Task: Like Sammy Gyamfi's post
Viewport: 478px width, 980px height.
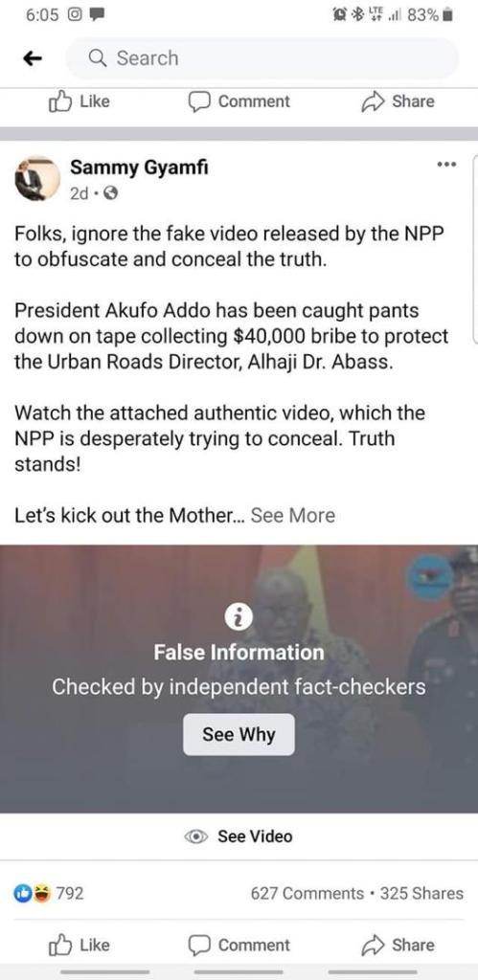Action: coord(79,945)
